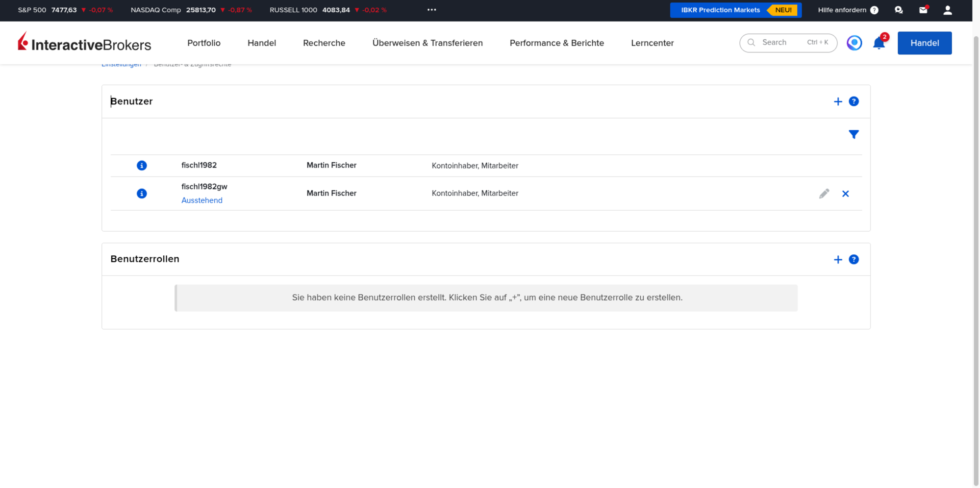Expand more market tickers with ellipsis
Screen dimensions: 980x488
point(431,10)
